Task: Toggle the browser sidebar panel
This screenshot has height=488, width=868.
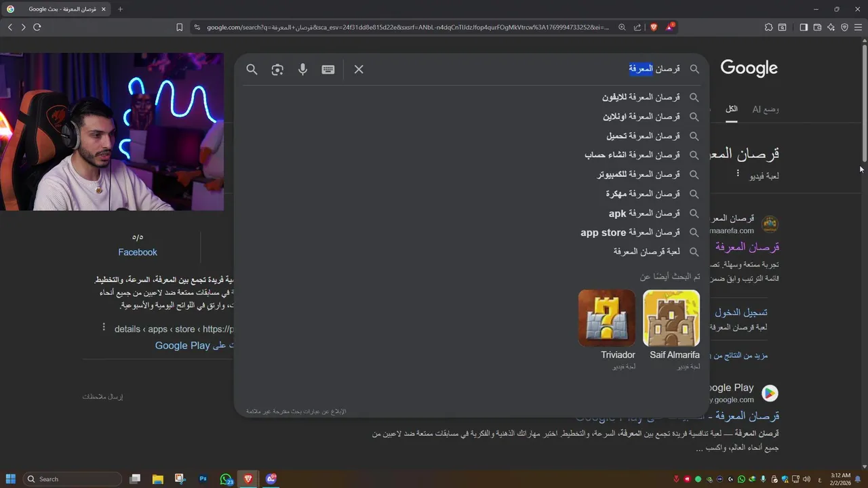Action: pyautogui.click(x=804, y=27)
